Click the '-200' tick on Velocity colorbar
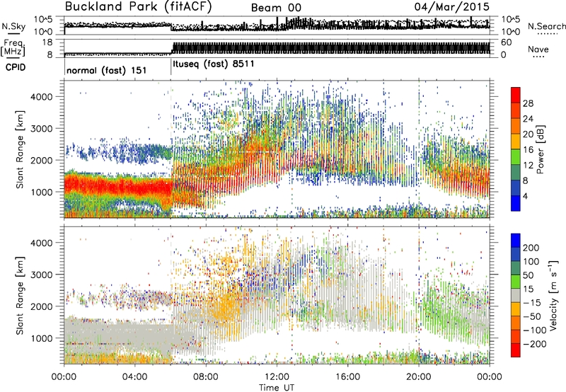566x392 pixels. point(534,344)
